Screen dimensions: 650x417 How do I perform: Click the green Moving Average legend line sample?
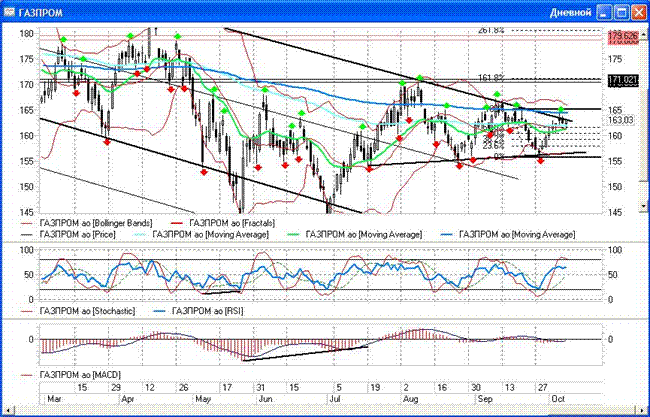(295, 235)
